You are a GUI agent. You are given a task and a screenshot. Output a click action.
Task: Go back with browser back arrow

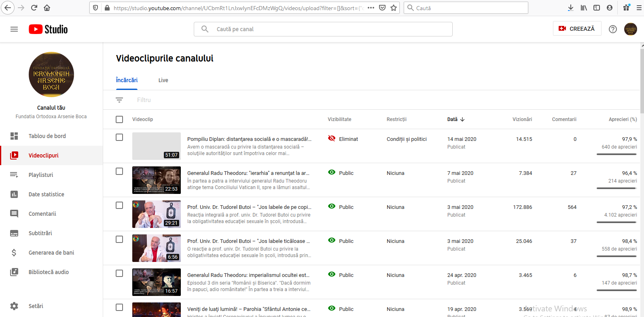8,8
